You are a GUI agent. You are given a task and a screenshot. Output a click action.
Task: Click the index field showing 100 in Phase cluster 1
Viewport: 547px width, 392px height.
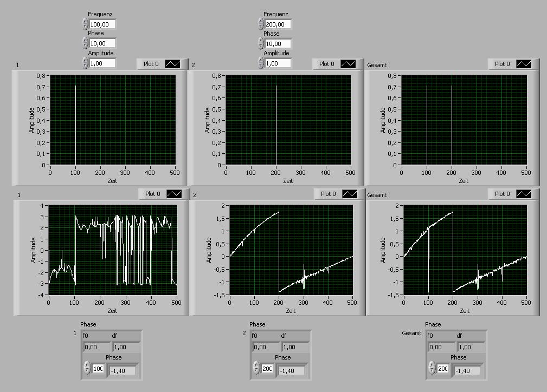98,369
